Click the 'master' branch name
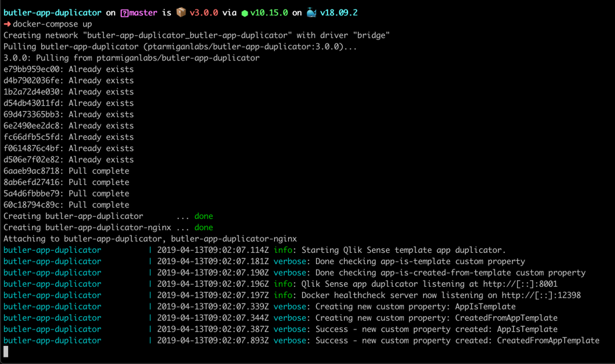The image size is (615, 364). (x=143, y=13)
